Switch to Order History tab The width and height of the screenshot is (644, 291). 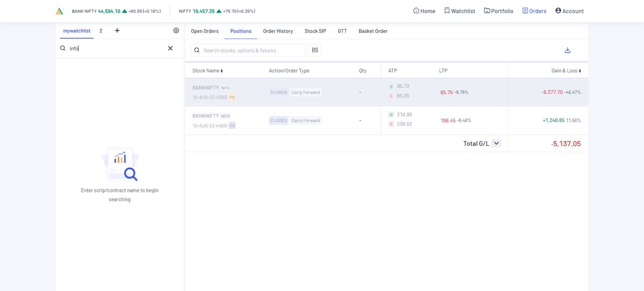click(278, 31)
